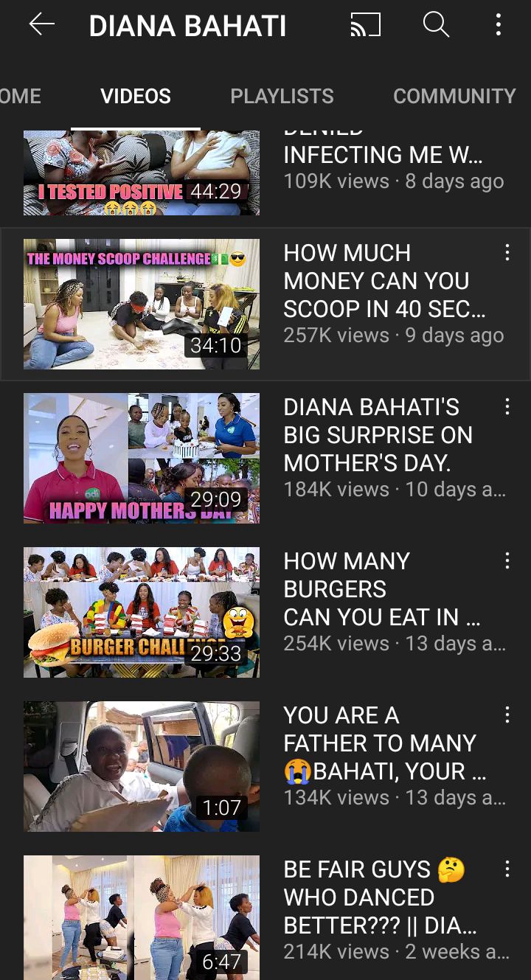Open options for Who Danced Better video
This screenshot has width=531, height=980.
507,869
